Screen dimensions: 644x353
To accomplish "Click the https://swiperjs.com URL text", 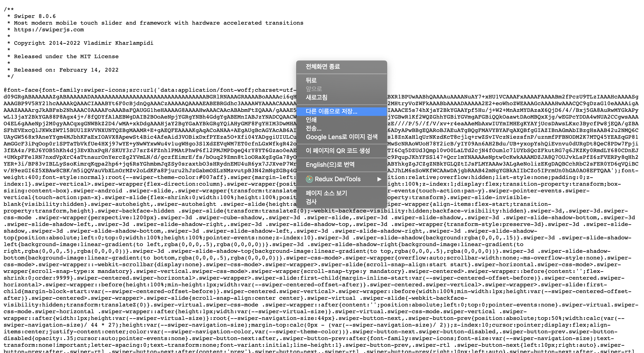I will (49, 30).
